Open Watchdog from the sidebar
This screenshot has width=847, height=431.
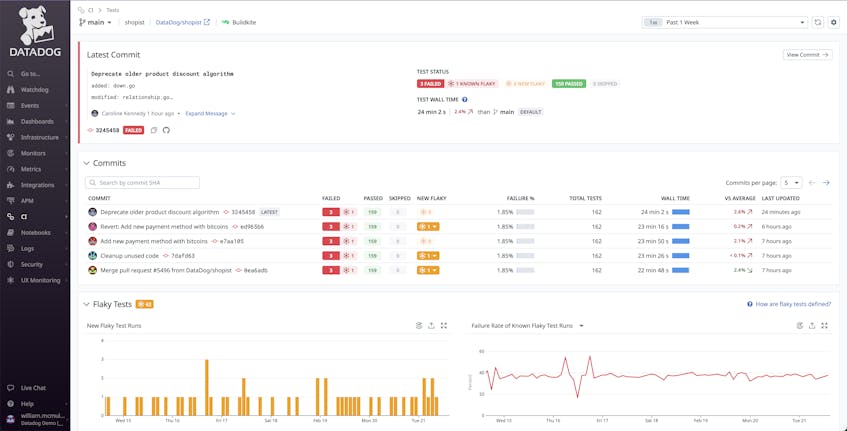(34, 90)
